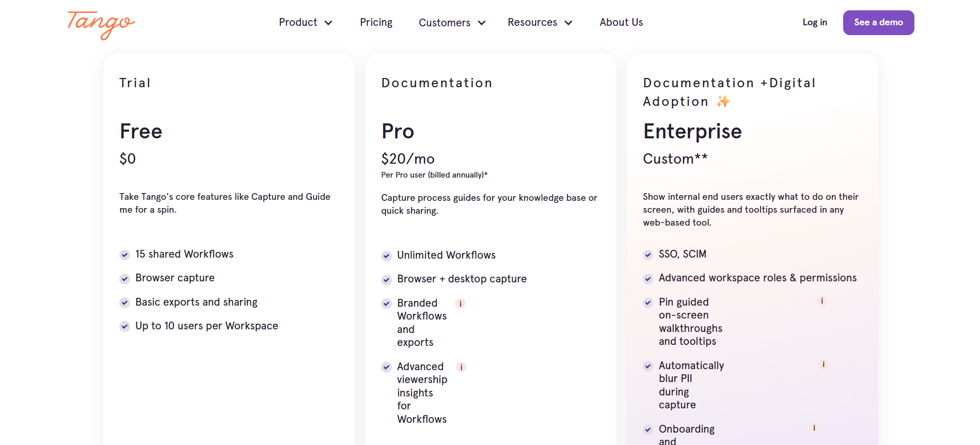Image resolution: width=980 pixels, height=445 pixels.
Task: Click the Enterprise plan heading
Action: (692, 132)
